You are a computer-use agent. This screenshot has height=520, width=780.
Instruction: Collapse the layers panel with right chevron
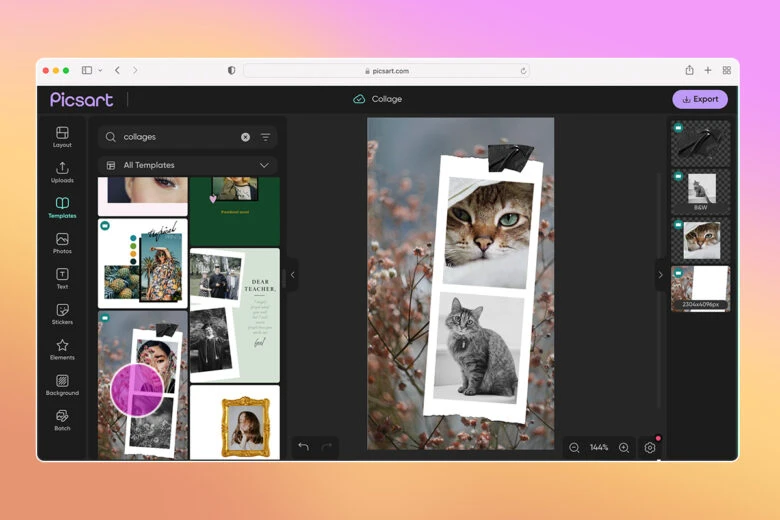[660, 275]
